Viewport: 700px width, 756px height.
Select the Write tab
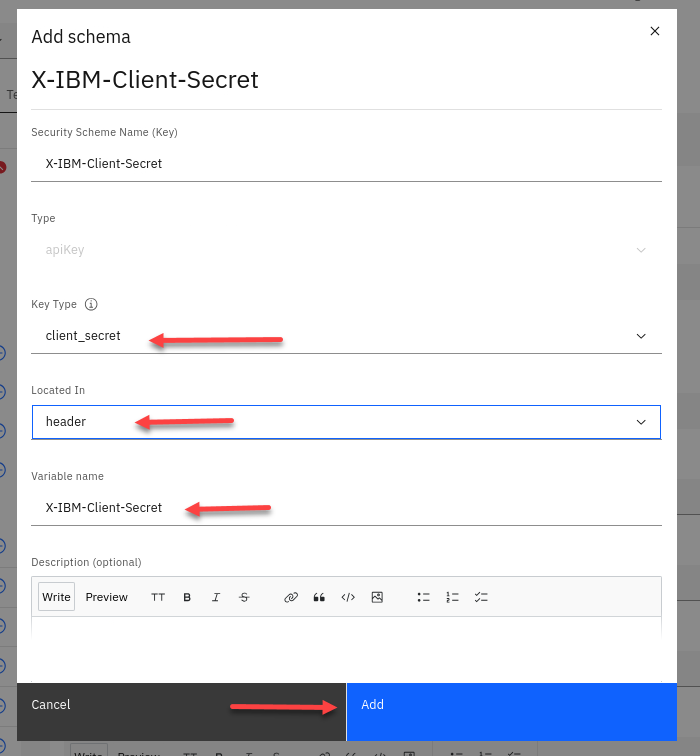[x=56, y=597]
